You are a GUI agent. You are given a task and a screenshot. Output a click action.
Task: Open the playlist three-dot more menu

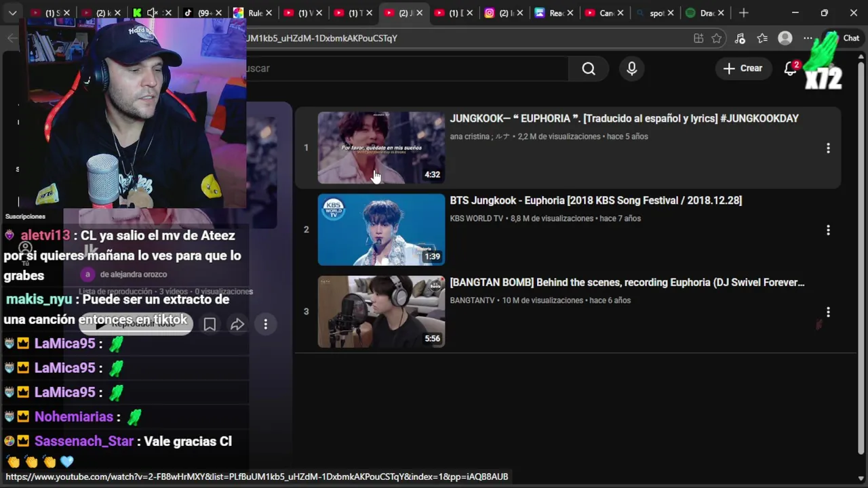pyautogui.click(x=266, y=325)
